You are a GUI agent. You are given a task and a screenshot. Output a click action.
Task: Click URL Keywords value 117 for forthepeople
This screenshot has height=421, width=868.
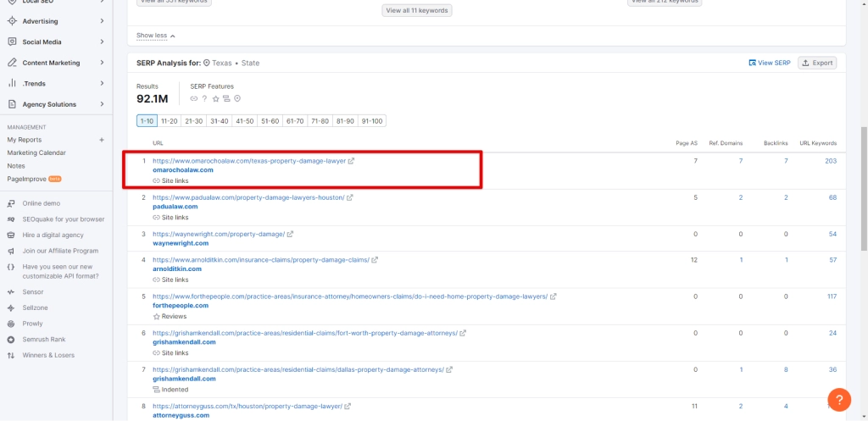point(832,296)
